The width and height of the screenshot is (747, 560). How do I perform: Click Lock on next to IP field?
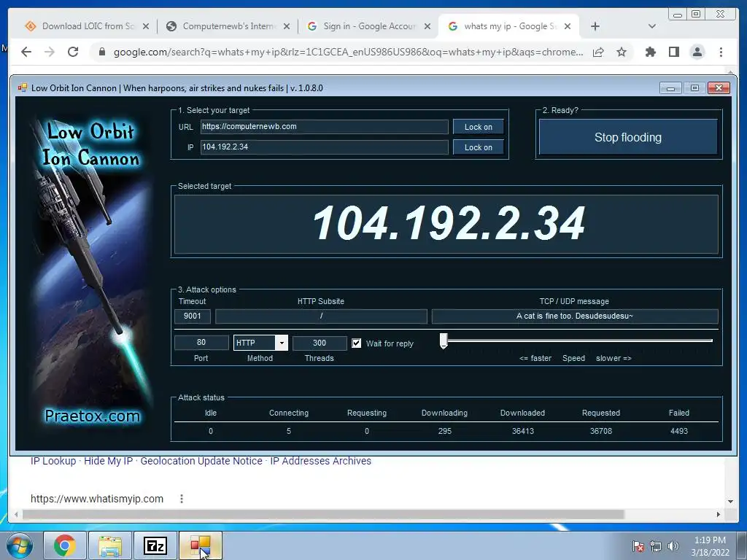(478, 147)
